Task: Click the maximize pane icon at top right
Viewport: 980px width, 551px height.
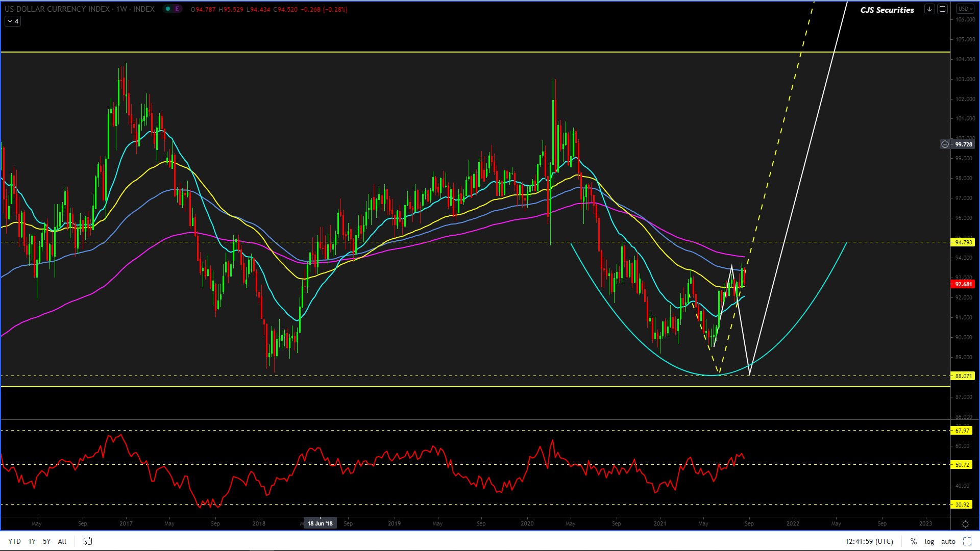Action: pyautogui.click(x=942, y=9)
